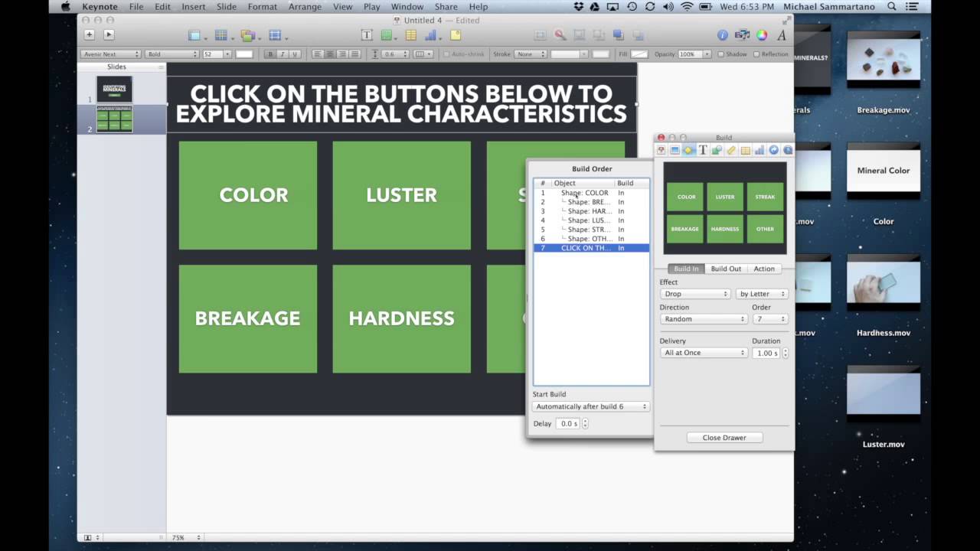The height and width of the screenshot is (551, 980).
Task: Toggle underline text formatting
Action: [294, 54]
